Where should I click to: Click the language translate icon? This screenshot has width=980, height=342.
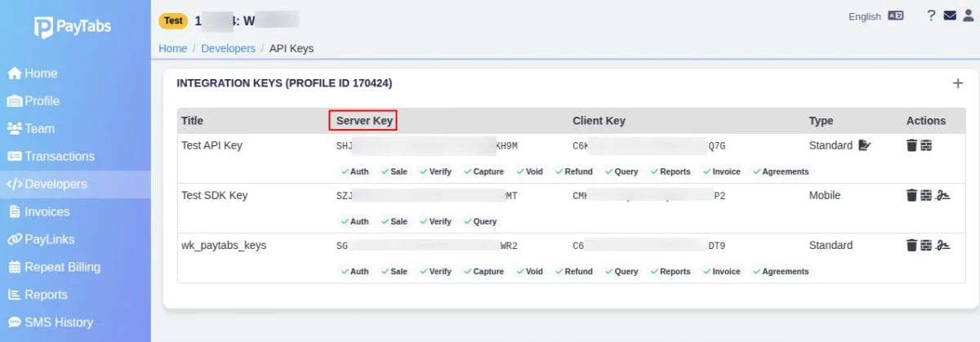(x=896, y=16)
